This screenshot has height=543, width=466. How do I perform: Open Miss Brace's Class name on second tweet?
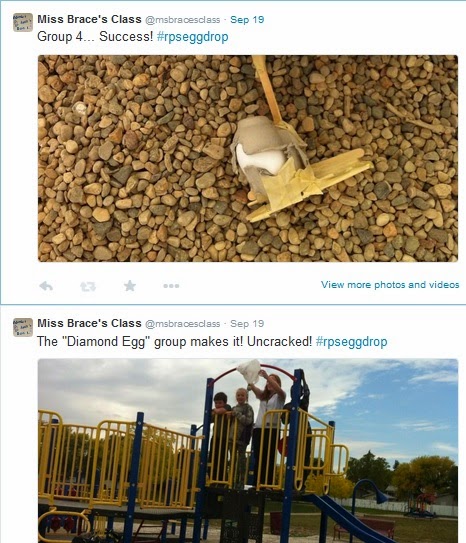coord(89,323)
